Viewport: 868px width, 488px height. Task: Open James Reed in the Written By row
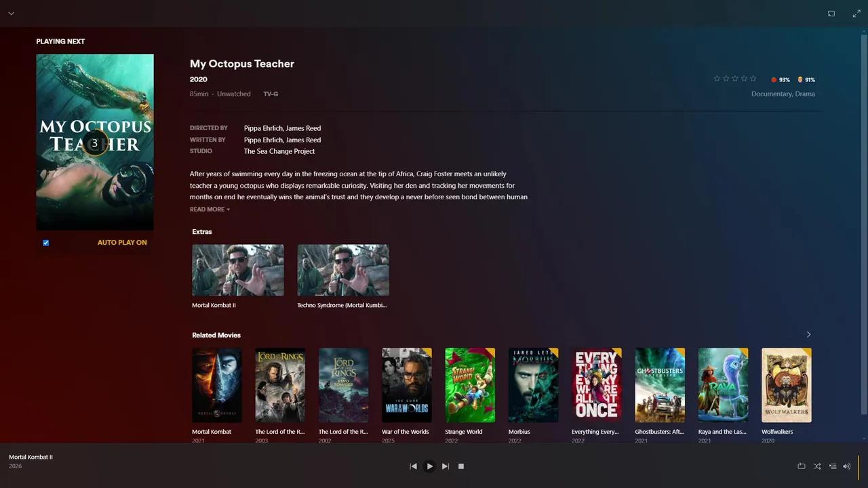coord(304,140)
